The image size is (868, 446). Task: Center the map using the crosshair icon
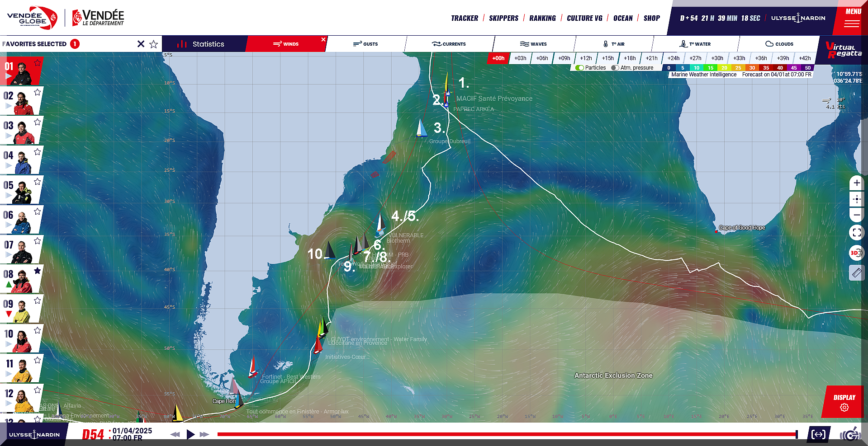tap(857, 199)
